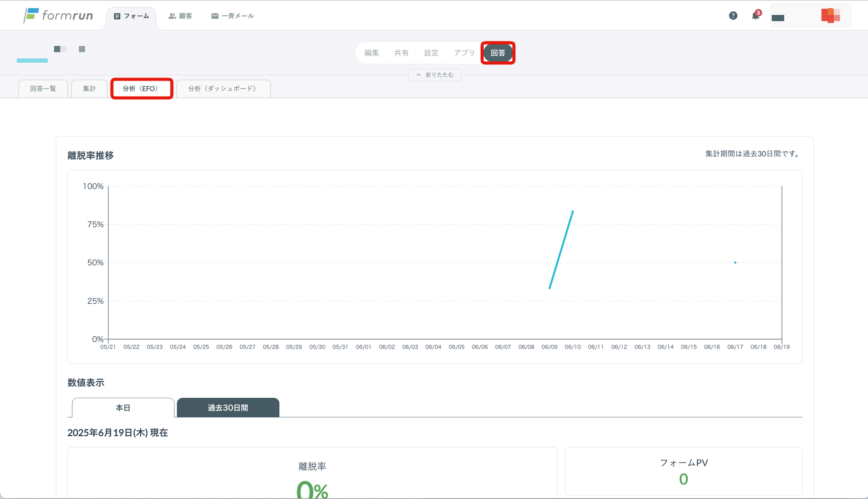Open the 分析（EFO） sub-tab

tap(142, 89)
